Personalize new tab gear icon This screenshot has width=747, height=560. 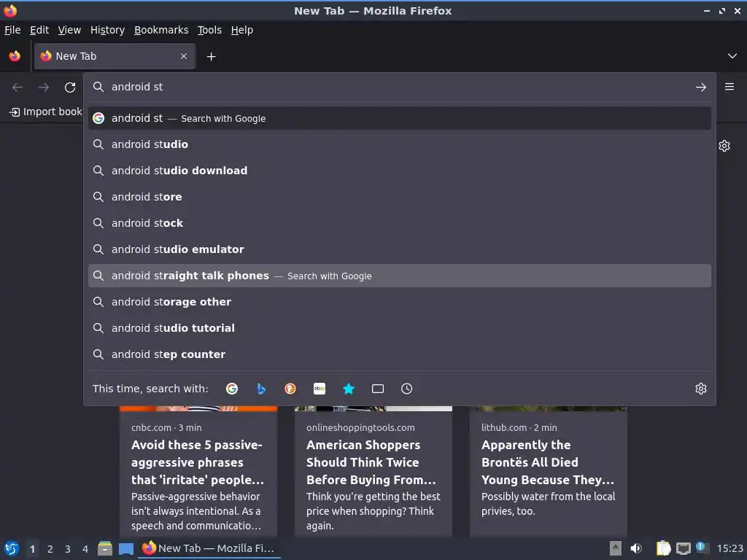point(724,146)
